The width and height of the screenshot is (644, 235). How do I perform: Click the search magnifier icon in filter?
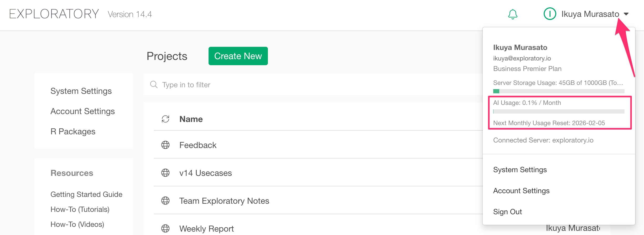point(154,85)
